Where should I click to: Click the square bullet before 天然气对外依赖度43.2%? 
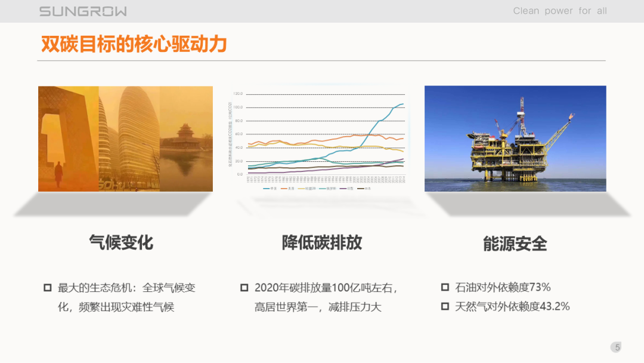(x=445, y=306)
